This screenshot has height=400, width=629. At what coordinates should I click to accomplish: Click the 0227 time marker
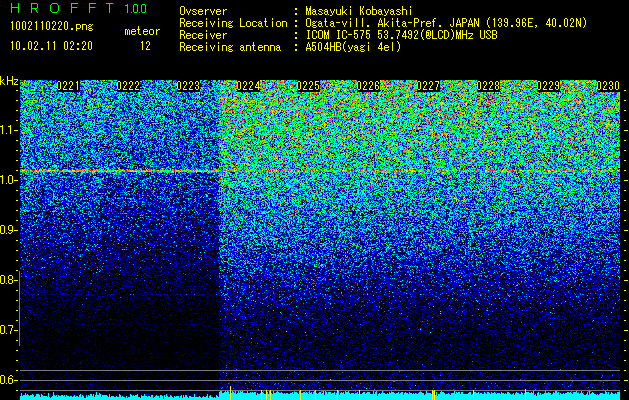[x=428, y=86]
